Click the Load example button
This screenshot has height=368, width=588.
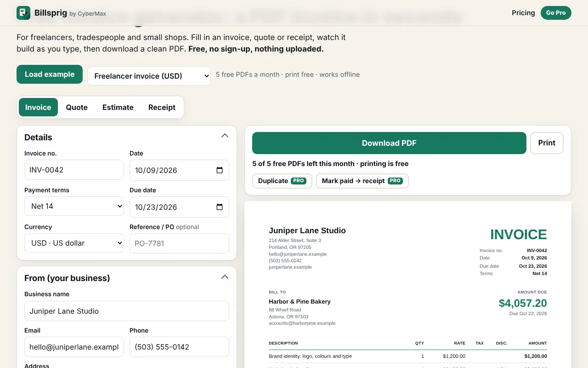click(x=50, y=75)
